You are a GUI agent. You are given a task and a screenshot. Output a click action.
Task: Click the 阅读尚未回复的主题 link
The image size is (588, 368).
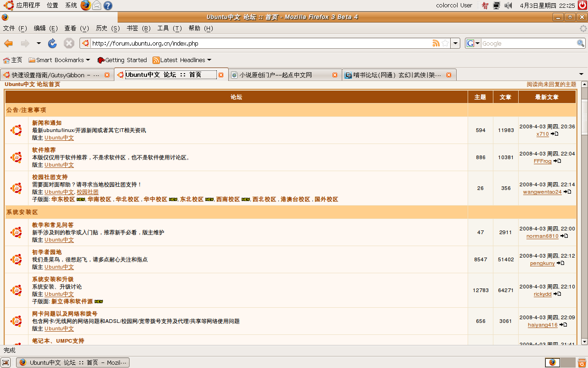(x=551, y=84)
